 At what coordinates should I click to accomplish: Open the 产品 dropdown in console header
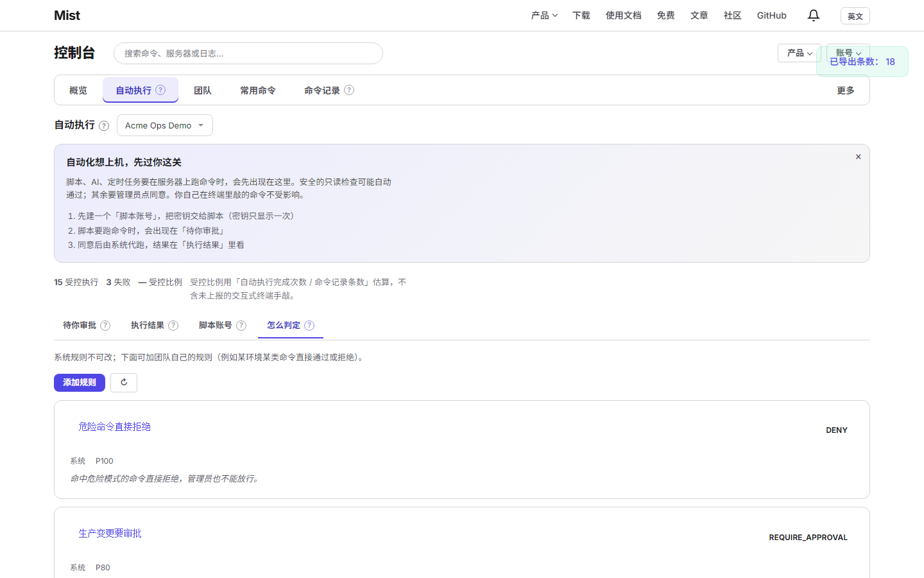(800, 53)
